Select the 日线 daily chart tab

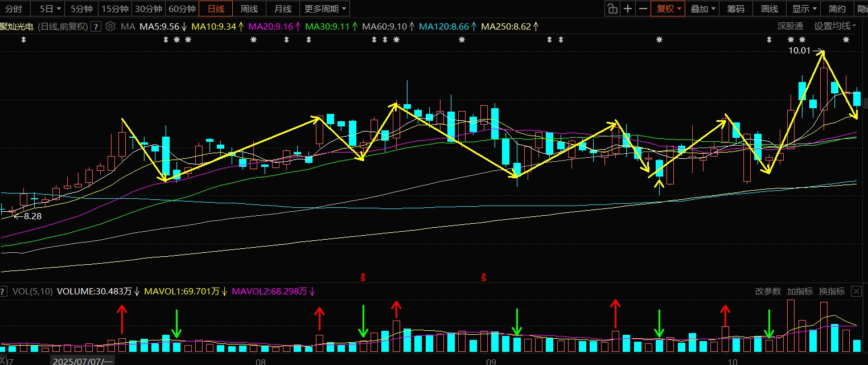[x=216, y=9]
